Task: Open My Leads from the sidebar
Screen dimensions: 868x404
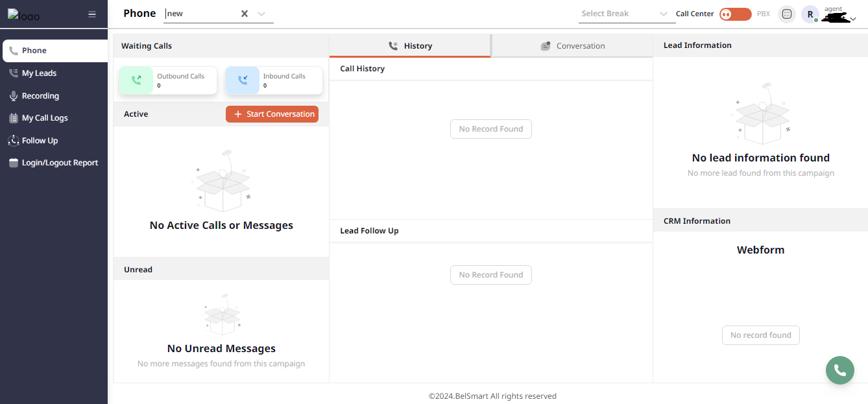Action: pyautogui.click(x=39, y=73)
